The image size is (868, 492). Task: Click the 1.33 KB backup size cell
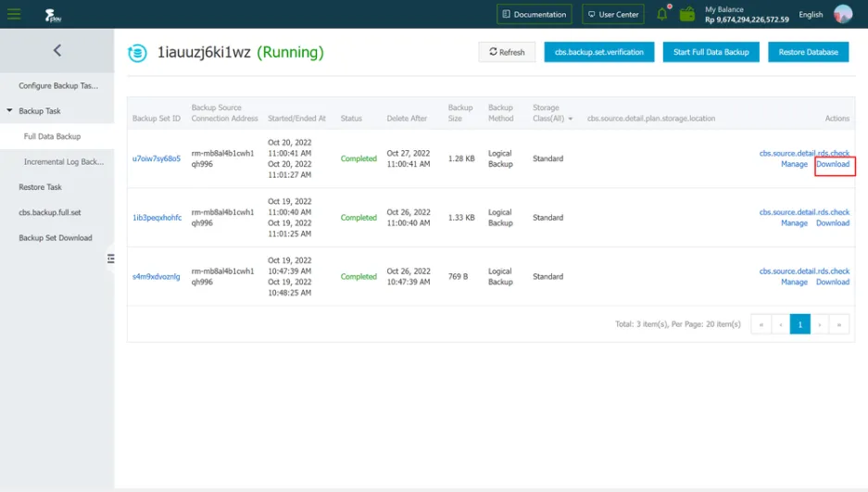point(461,218)
